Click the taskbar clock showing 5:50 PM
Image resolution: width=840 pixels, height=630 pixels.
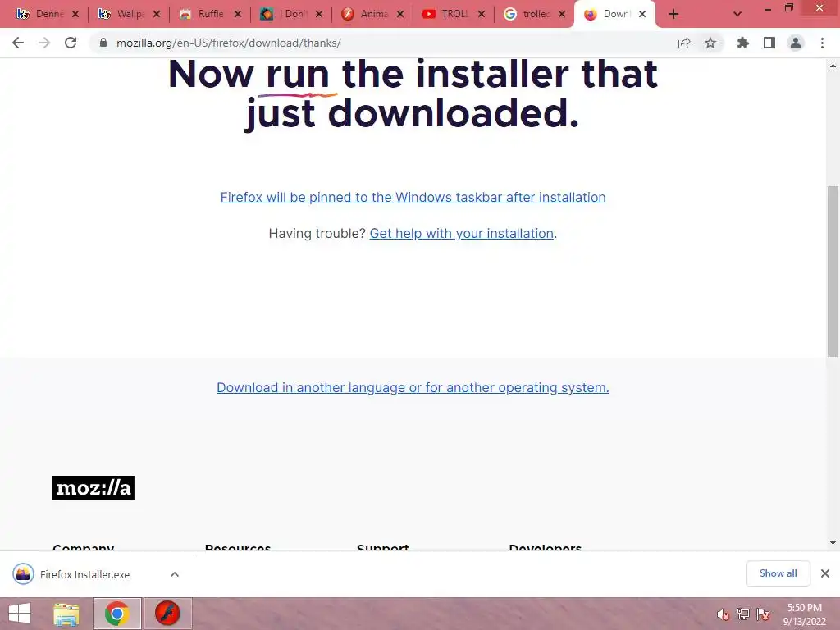point(804,614)
